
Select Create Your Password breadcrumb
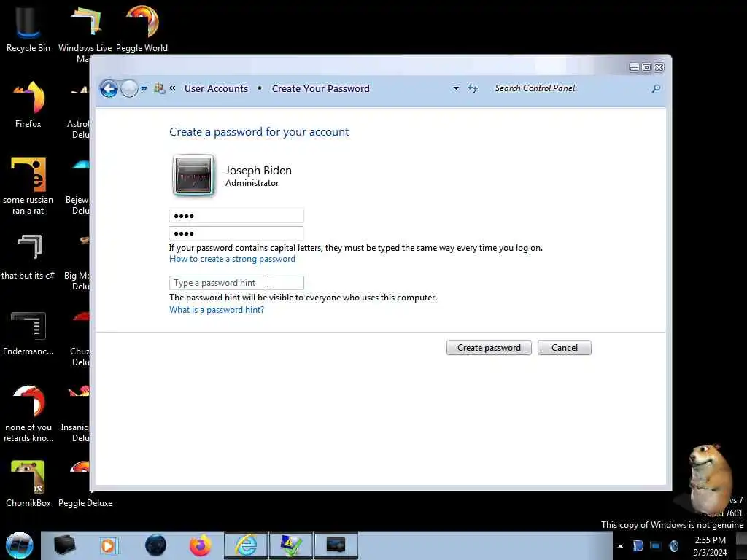pos(321,88)
